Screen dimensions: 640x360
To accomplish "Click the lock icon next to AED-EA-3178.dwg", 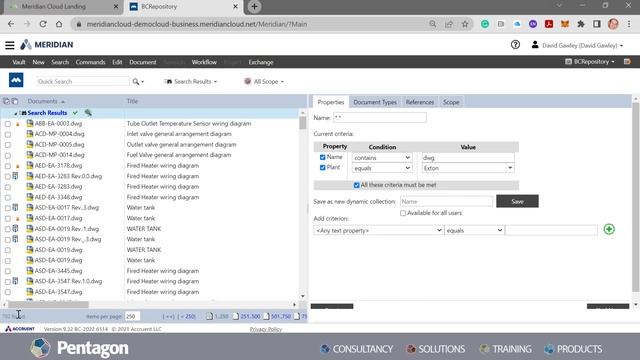I will coord(18,166).
